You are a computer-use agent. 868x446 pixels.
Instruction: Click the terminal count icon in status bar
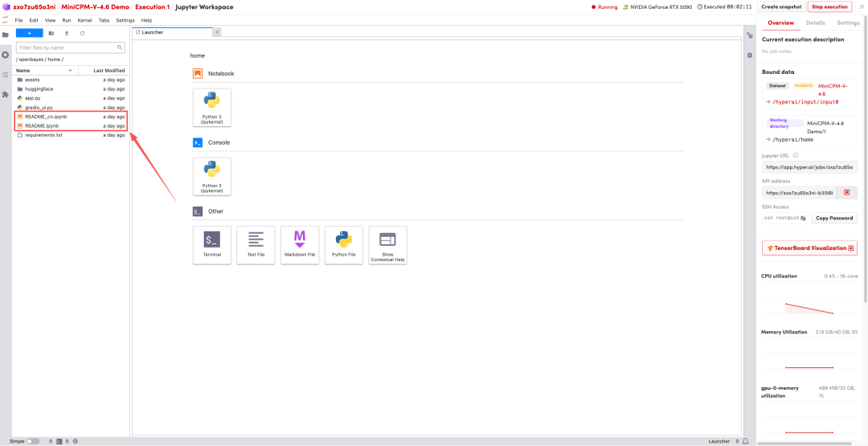[x=59, y=441]
